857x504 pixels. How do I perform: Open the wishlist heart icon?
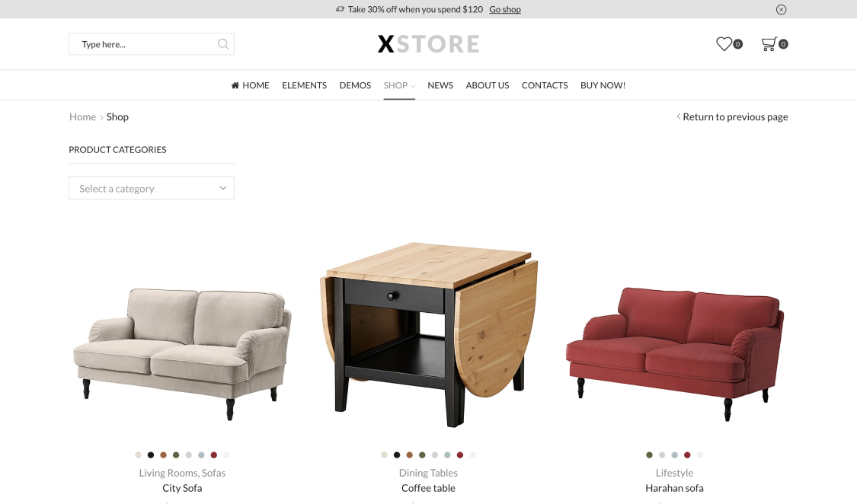(724, 43)
